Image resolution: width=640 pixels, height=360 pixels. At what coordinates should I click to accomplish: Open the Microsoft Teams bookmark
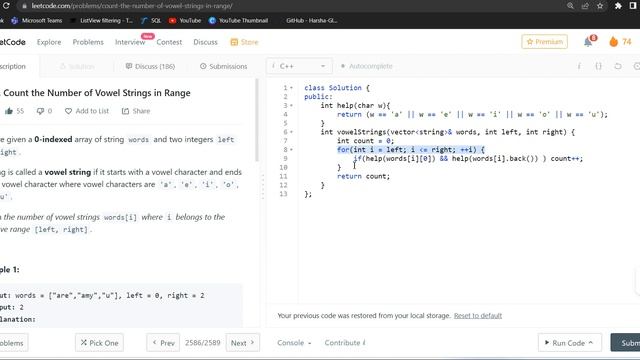pos(37,20)
